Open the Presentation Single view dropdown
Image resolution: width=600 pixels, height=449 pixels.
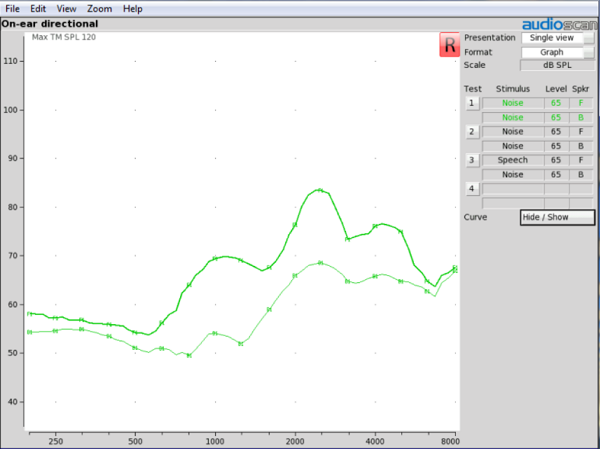[558, 38]
